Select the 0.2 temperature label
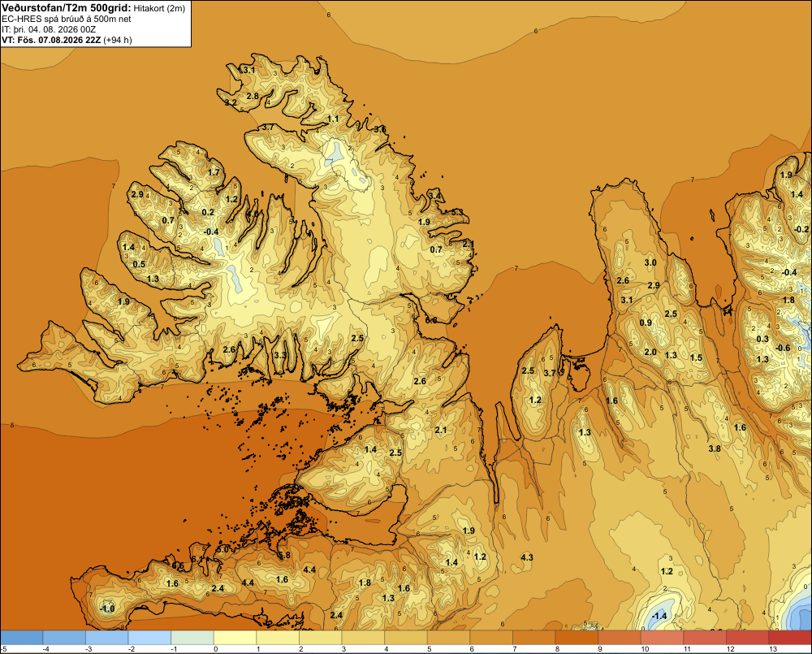 point(208,212)
